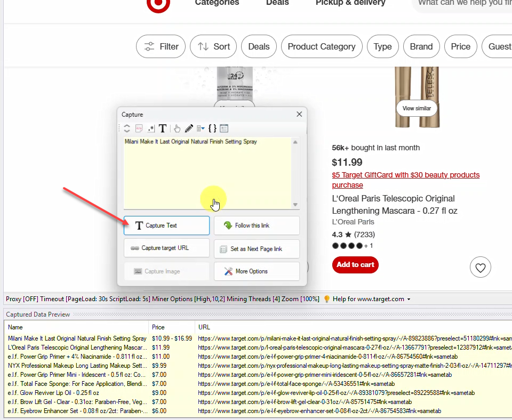Add the L'Oreal mascara to cart
512x420 pixels.
(355, 265)
